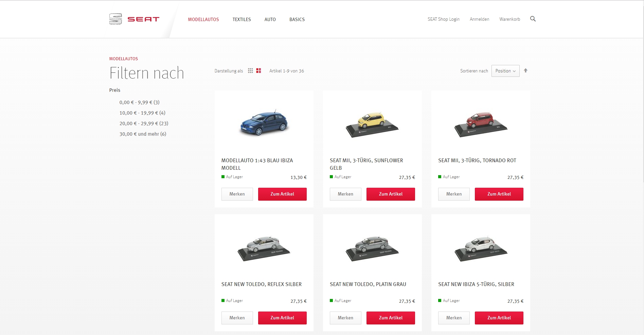Open Reflex Silber Toledo image
Screen dimensions: 644x335
point(264,248)
